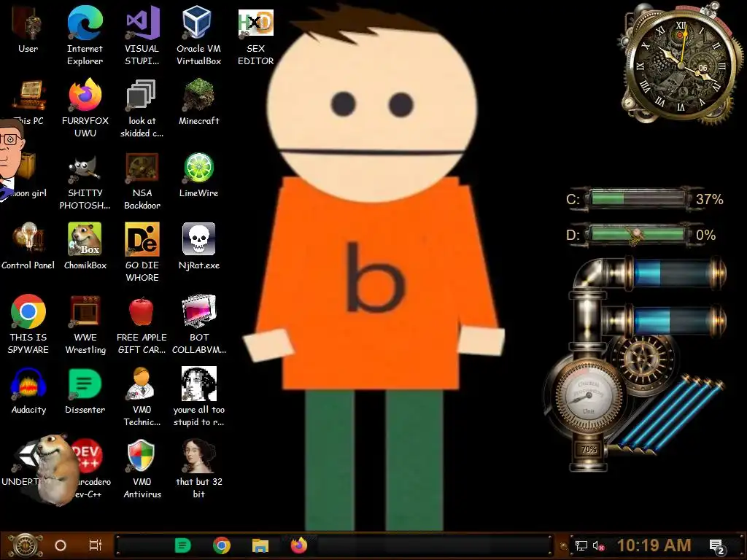Image resolution: width=747 pixels, height=560 pixels.
Task: Open File Explorer from the taskbar
Action: click(260, 545)
